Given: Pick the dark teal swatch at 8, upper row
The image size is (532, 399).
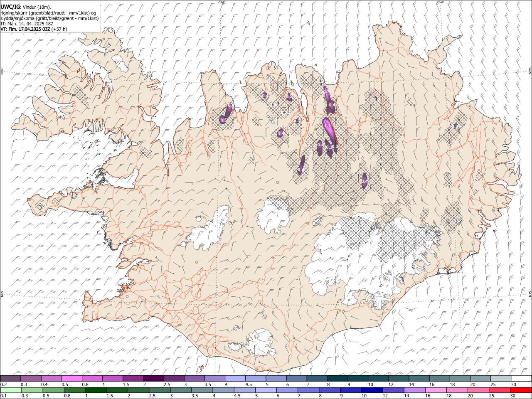Looking at the screenshot, I should coord(337,378).
